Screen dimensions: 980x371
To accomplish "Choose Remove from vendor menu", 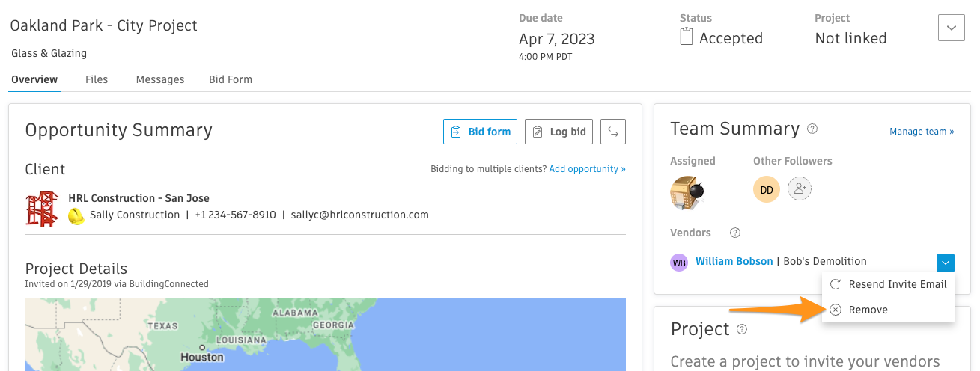I will click(868, 310).
